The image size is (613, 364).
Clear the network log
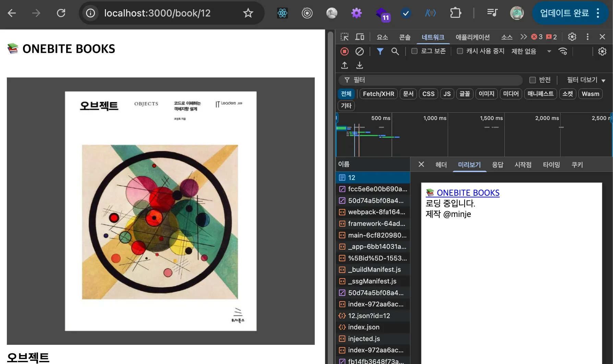[x=360, y=51]
